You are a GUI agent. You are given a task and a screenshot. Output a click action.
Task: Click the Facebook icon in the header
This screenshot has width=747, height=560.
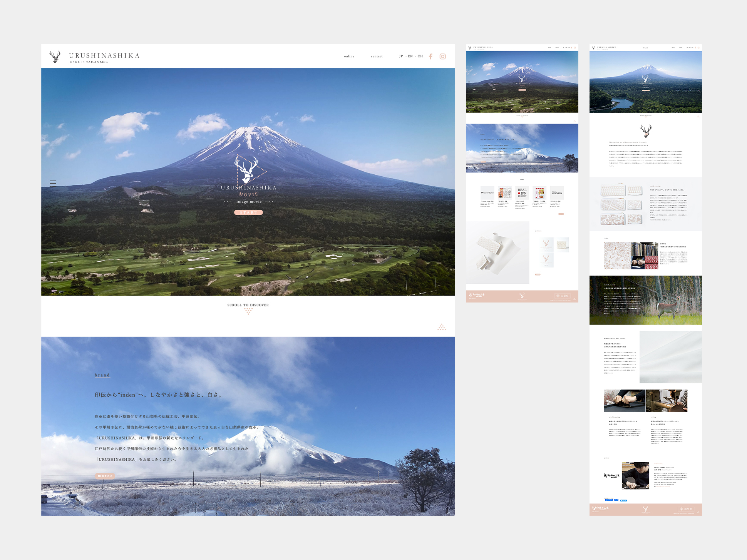[x=430, y=57]
